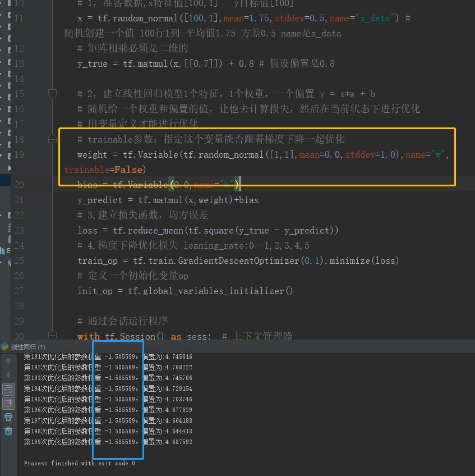The image size is (475, 476).
Task: Click line number 13 in the gutter
Action: point(19,63)
